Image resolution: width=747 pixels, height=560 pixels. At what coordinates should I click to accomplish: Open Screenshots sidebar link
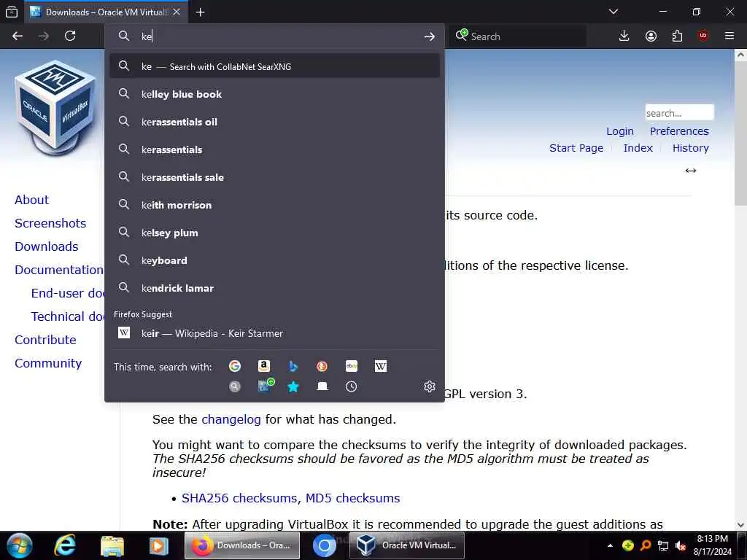tap(50, 223)
